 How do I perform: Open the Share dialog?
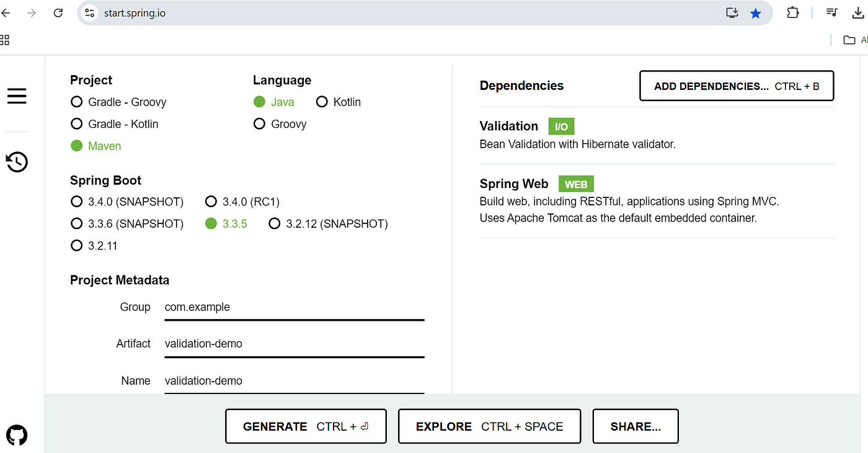[x=635, y=426]
